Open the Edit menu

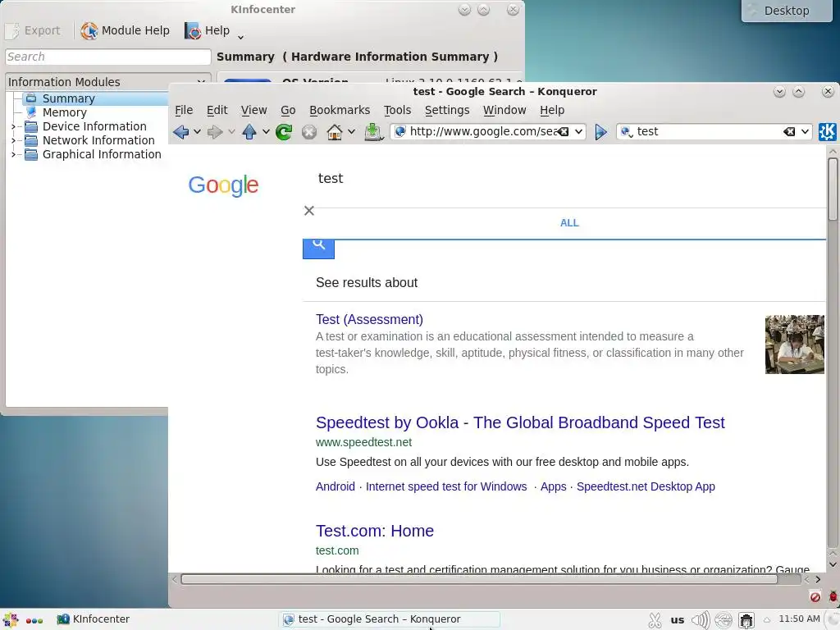[217, 110]
